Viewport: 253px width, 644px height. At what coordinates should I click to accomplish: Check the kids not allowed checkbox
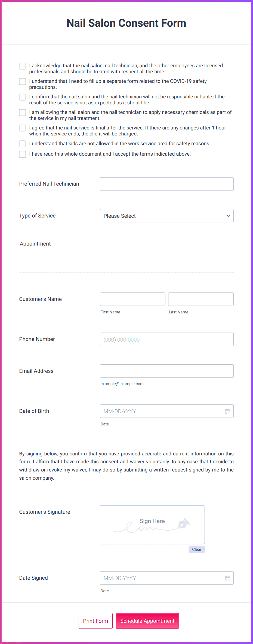pyautogui.click(x=22, y=144)
